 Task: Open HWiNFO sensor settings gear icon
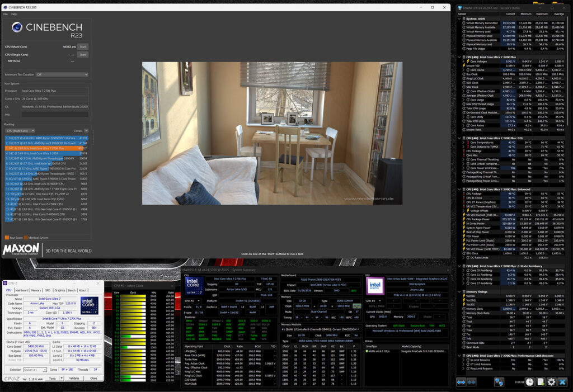coord(551,382)
